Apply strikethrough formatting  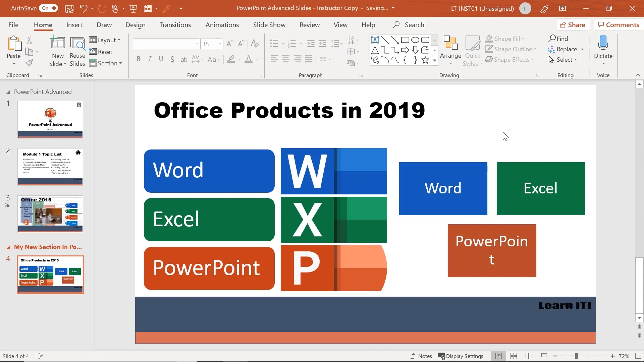[x=184, y=59]
